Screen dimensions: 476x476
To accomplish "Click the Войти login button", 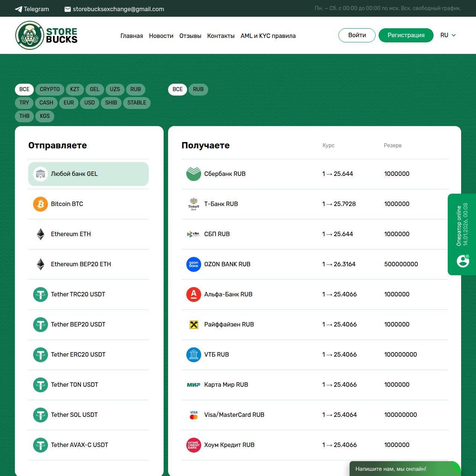I will [357, 35].
